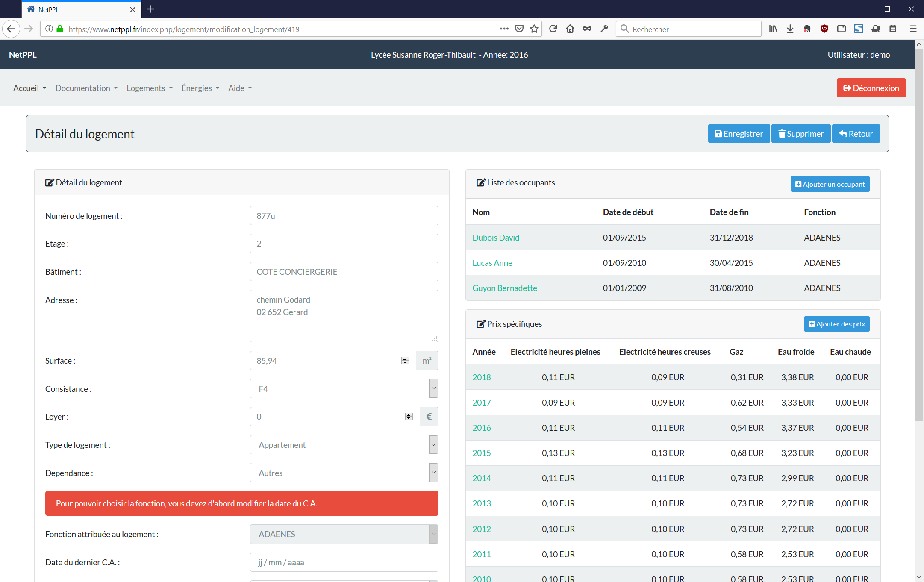Click the browser back arrow
Image resolution: width=924 pixels, height=582 pixels.
pyautogui.click(x=11, y=29)
